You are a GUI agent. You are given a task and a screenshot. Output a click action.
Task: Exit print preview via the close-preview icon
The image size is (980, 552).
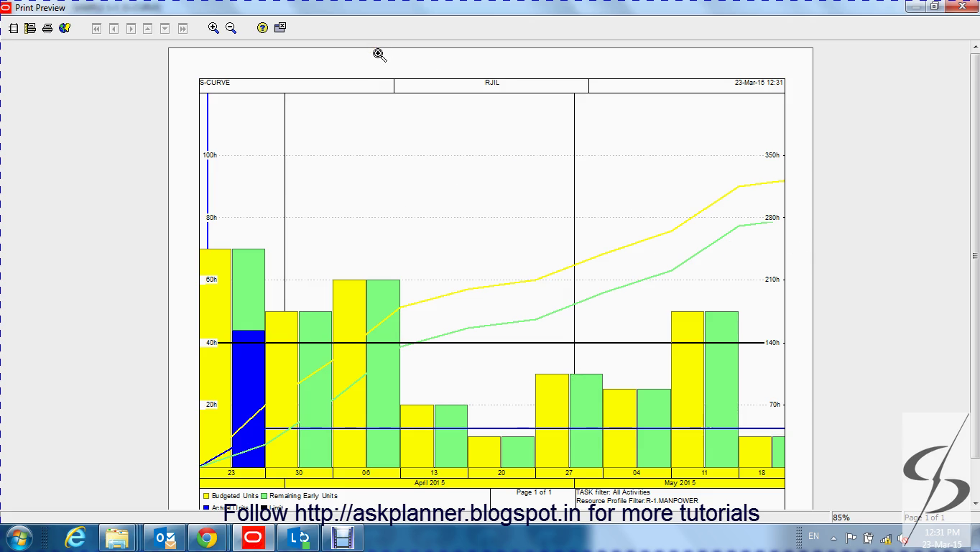pos(279,27)
